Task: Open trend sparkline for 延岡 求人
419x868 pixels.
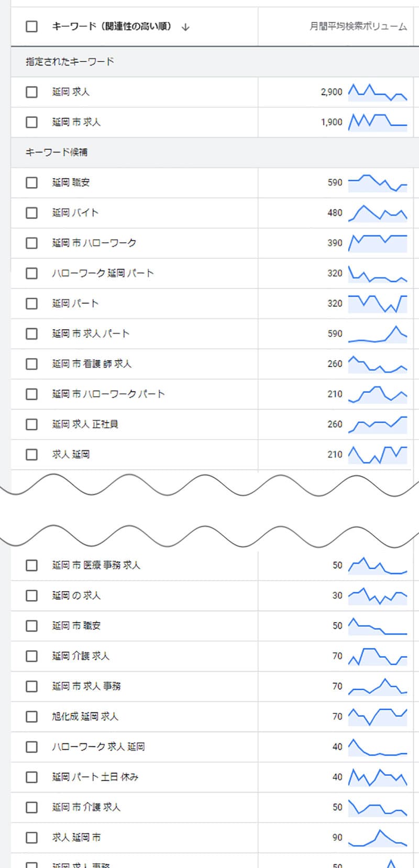Action: 378,92
